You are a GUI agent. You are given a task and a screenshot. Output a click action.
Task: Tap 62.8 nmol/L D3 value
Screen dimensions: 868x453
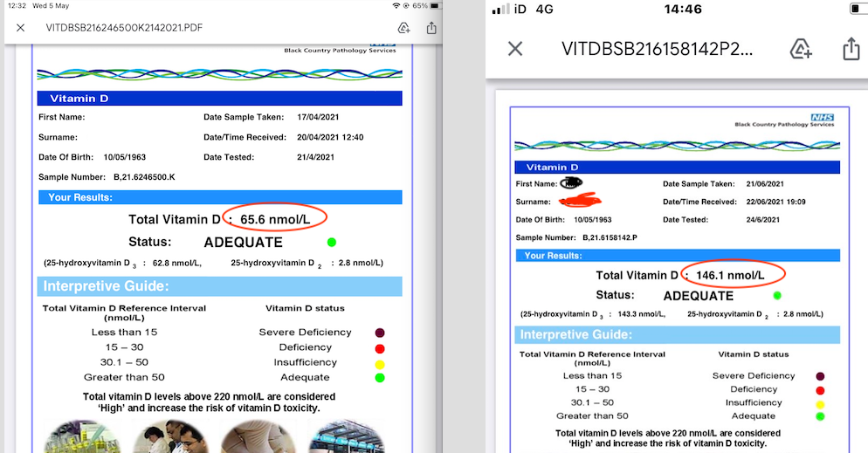point(177,264)
